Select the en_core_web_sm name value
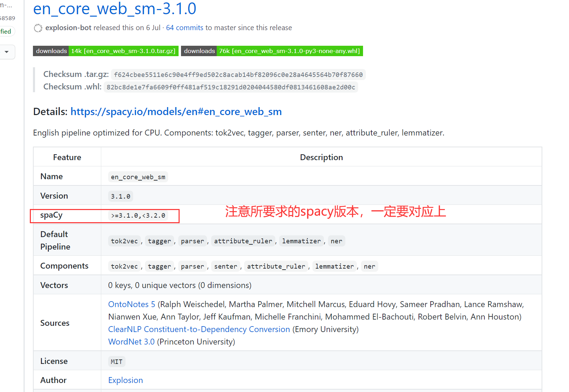Screen dimensions: 569x392 (x=138, y=177)
